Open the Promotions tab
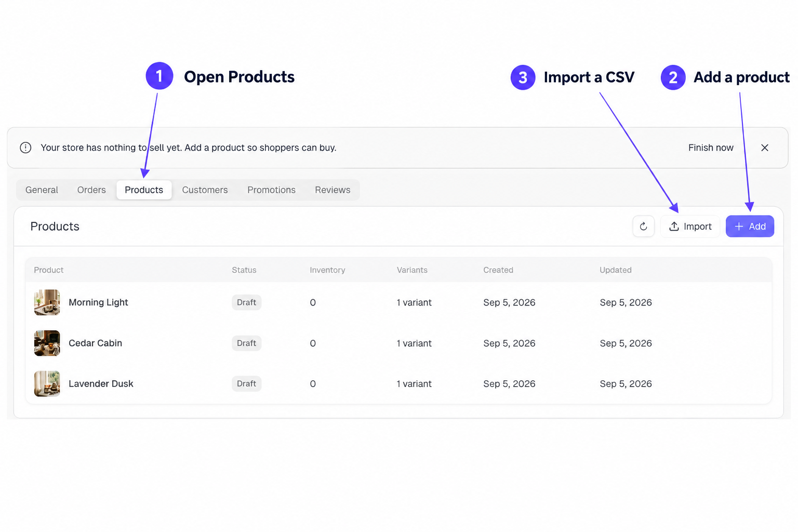 (271, 190)
